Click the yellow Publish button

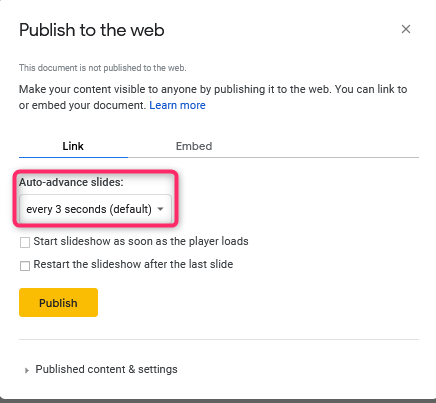click(58, 303)
